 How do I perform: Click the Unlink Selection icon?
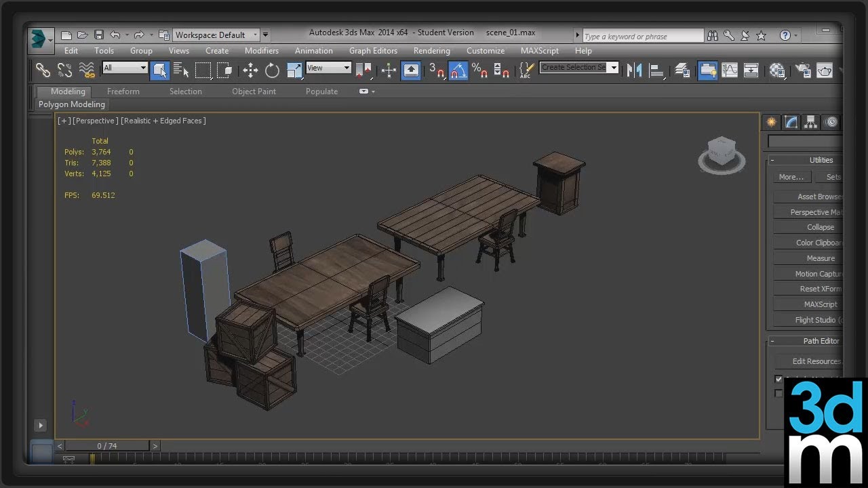(64, 70)
